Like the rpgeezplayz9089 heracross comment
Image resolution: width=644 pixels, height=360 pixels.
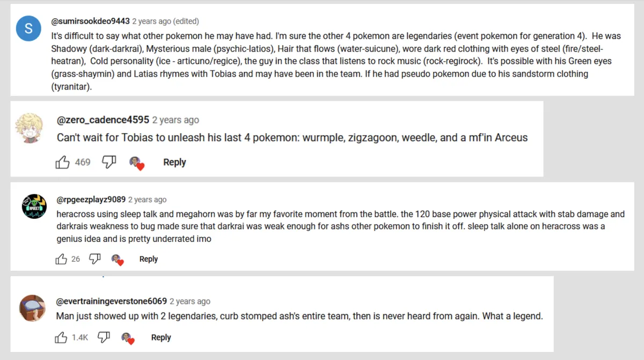pos(61,259)
